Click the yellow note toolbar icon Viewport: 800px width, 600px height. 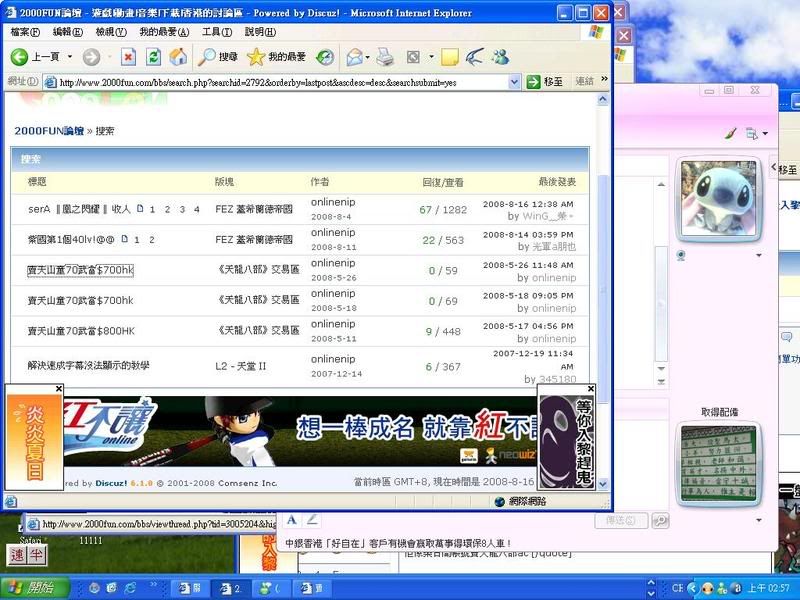[x=449, y=57]
